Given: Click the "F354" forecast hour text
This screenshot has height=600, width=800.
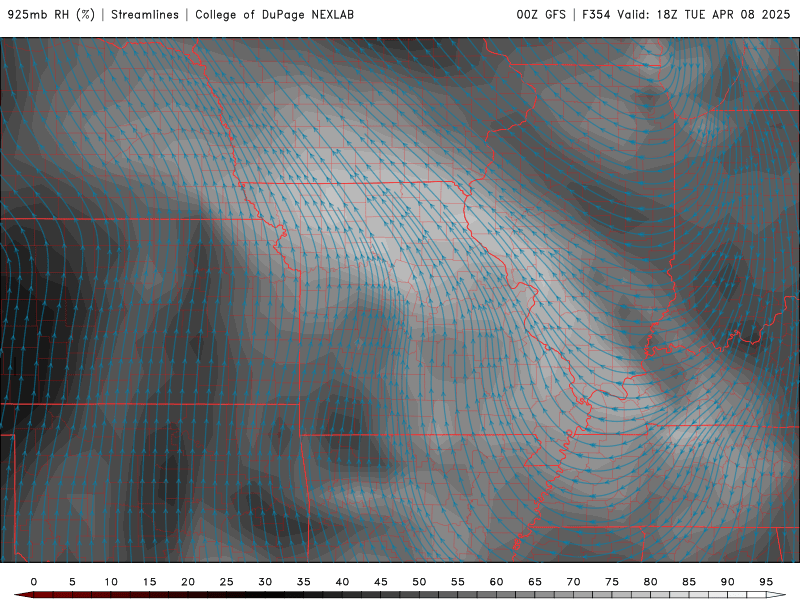Looking at the screenshot, I should pyautogui.click(x=597, y=15).
